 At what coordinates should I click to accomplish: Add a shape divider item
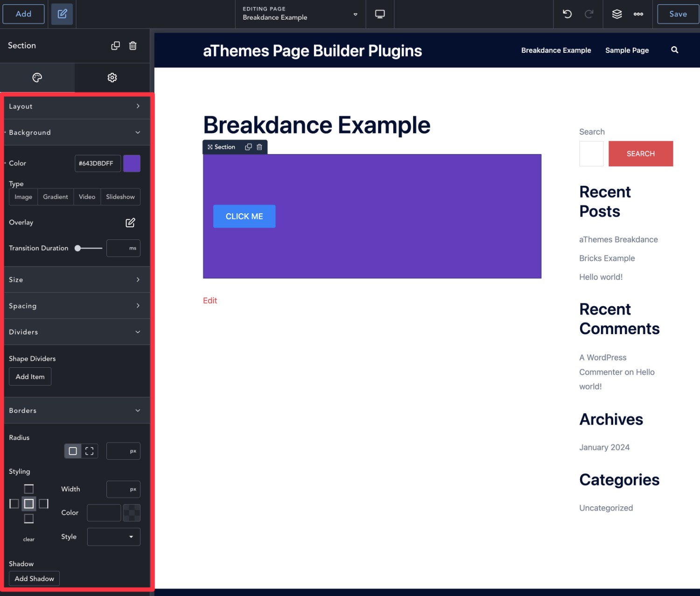[x=30, y=377]
